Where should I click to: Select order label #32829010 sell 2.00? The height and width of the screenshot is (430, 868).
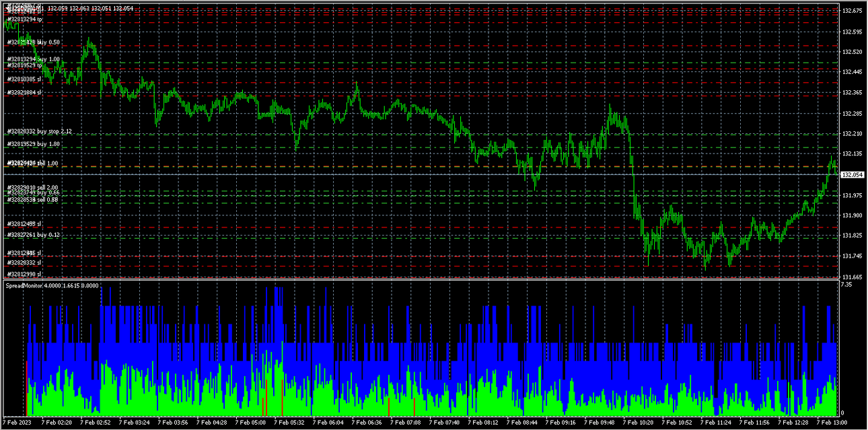tap(33, 188)
